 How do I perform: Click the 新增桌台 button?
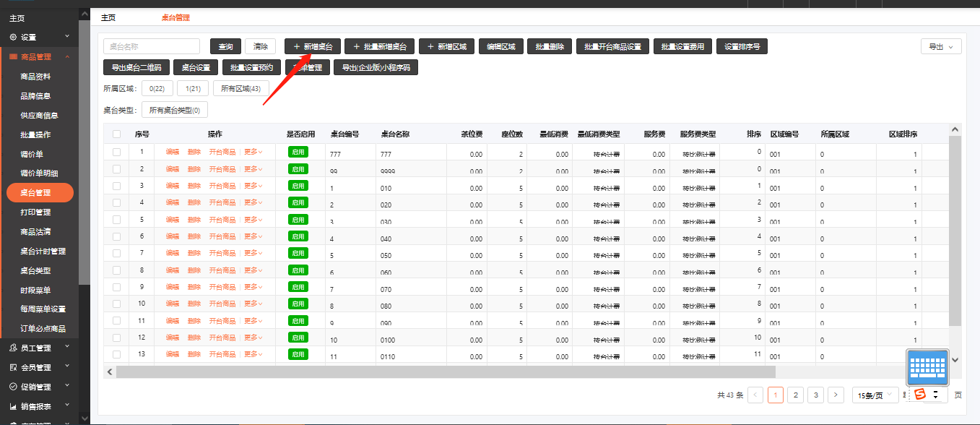coord(313,46)
